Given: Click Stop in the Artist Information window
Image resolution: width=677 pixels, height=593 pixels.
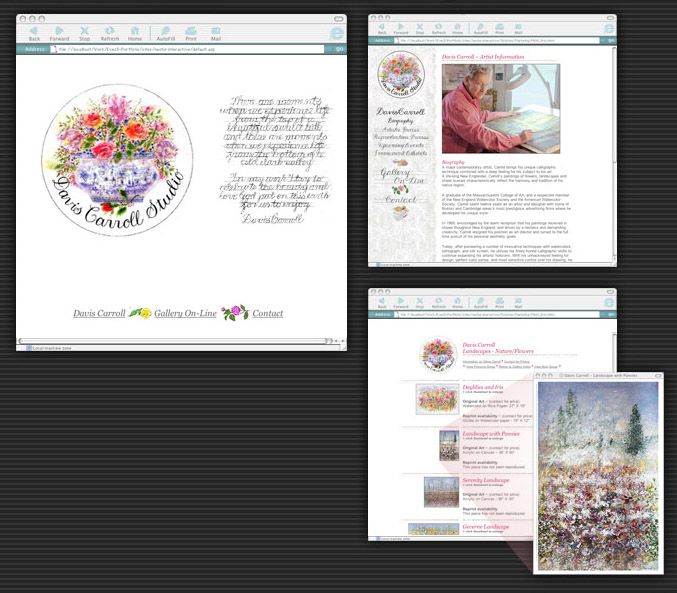Looking at the screenshot, I should coord(420,29).
